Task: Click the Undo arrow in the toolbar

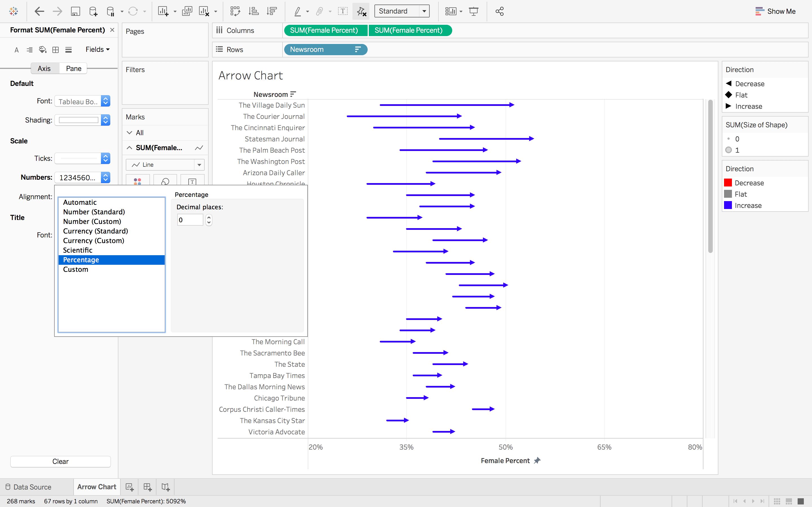Action: point(39,11)
